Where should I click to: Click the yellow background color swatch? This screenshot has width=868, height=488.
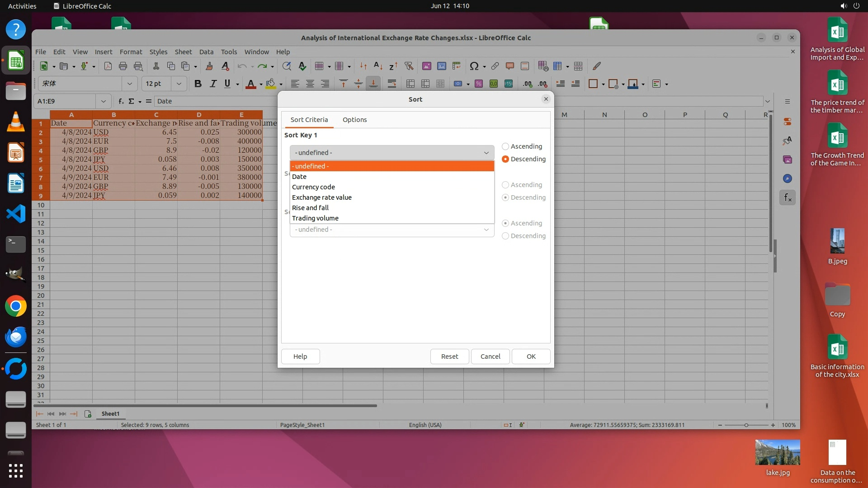click(x=270, y=84)
